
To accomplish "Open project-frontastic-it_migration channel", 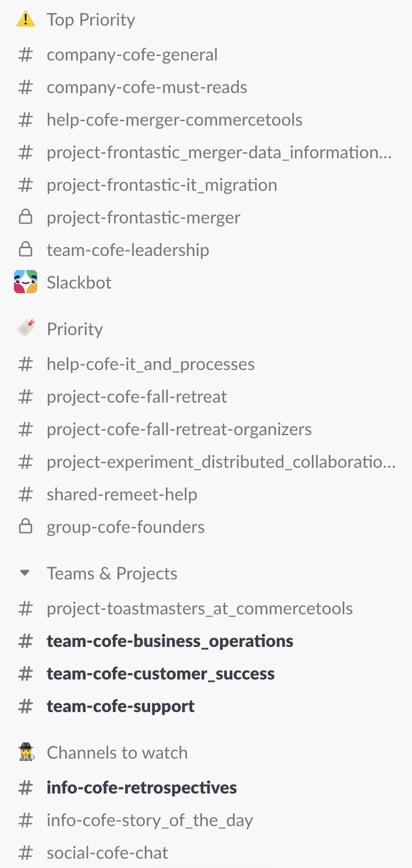I will 162,185.
